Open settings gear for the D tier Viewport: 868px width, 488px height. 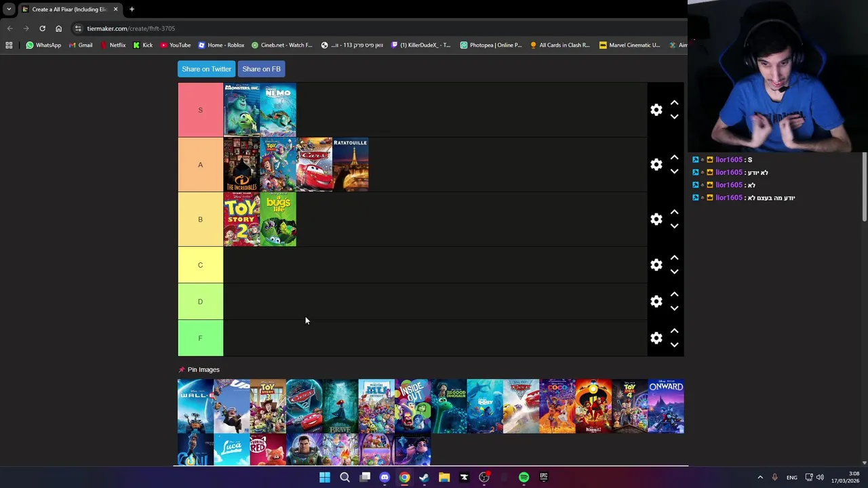656,302
